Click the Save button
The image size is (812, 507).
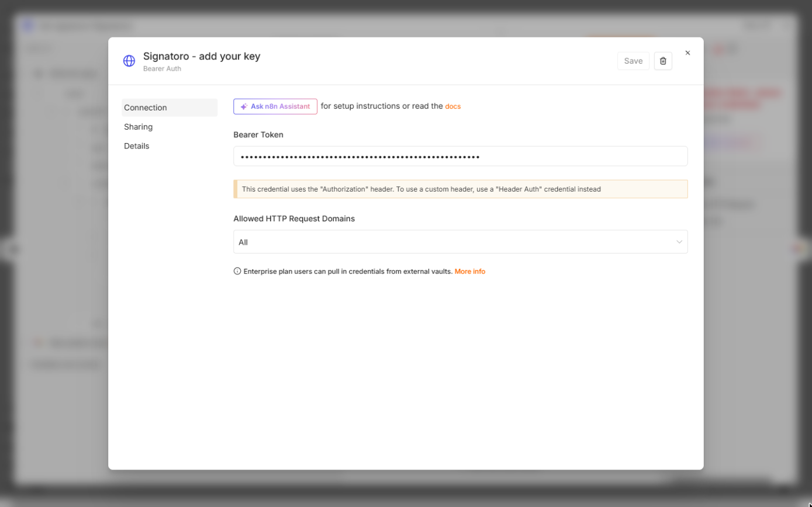coord(633,61)
